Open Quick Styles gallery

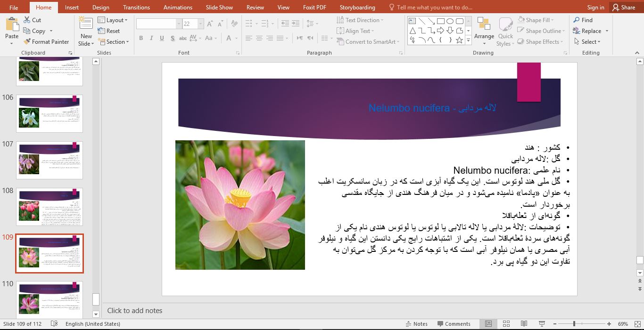[x=505, y=31]
